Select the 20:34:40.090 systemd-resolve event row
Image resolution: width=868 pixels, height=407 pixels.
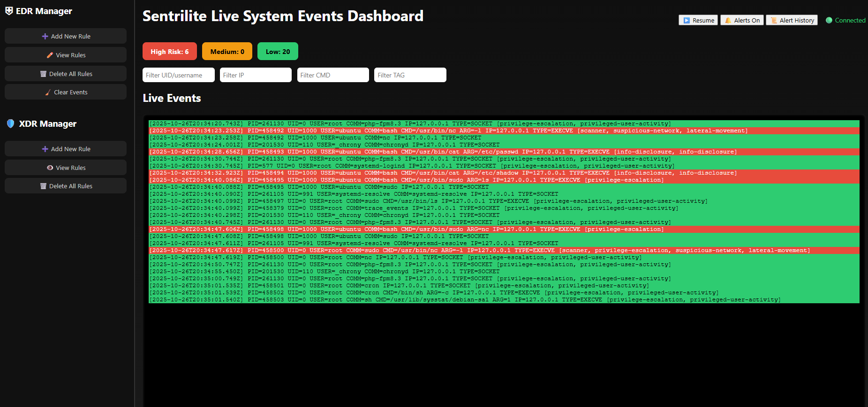click(504, 194)
